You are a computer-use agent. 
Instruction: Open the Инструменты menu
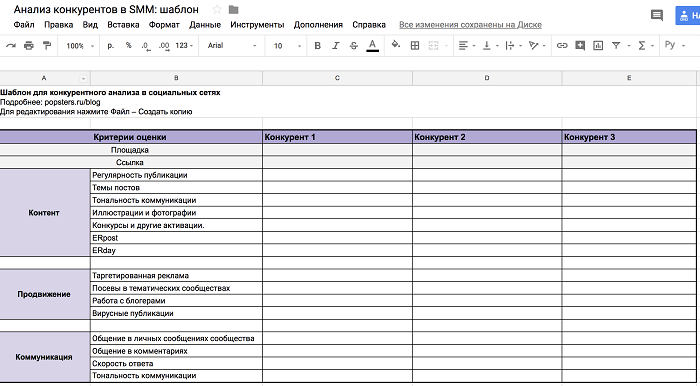tap(257, 25)
